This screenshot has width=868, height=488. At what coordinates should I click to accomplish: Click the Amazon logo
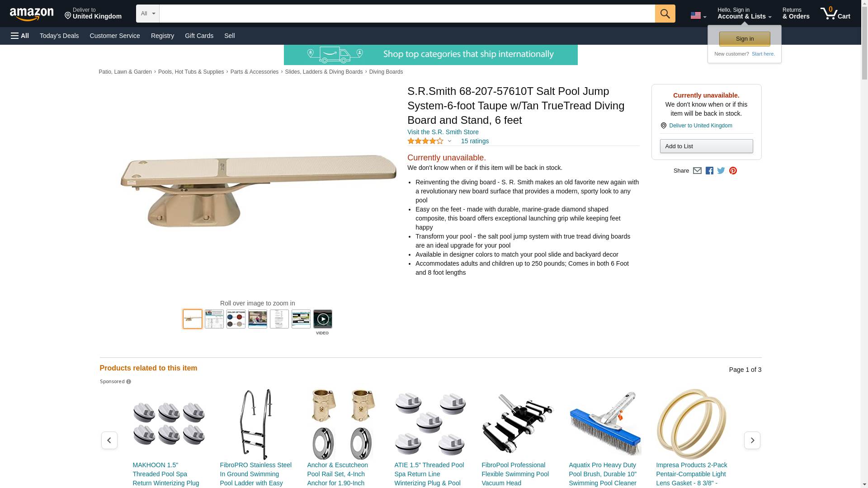pyautogui.click(x=32, y=14)
